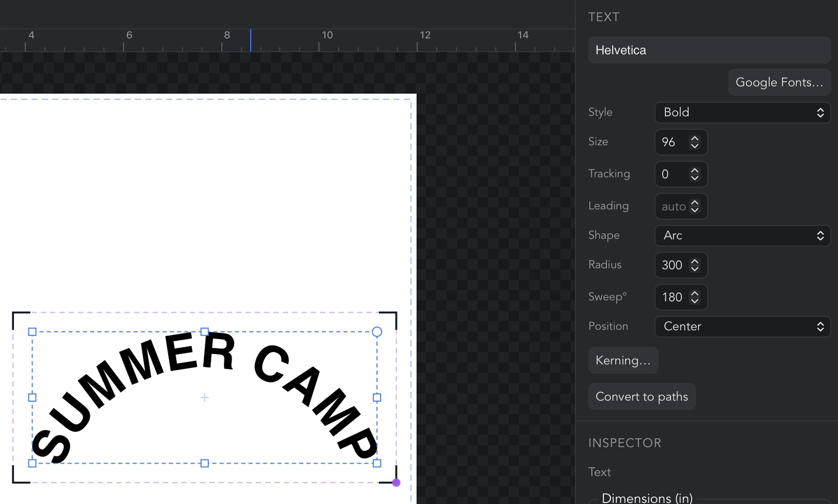This screenshot has width=838, height=504.
Task: Click the bottom-center selection handle
Action: pos(205,463)
